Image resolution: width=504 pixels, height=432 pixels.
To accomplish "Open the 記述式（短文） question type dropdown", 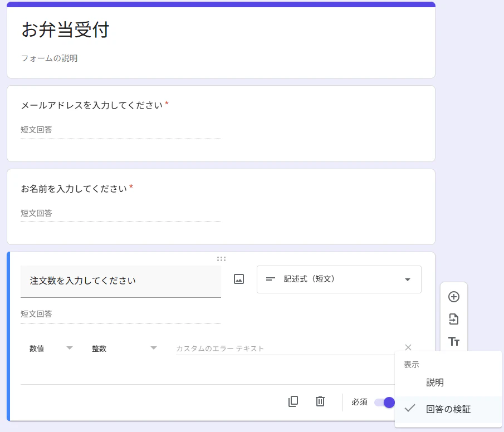I will point(339,279).
